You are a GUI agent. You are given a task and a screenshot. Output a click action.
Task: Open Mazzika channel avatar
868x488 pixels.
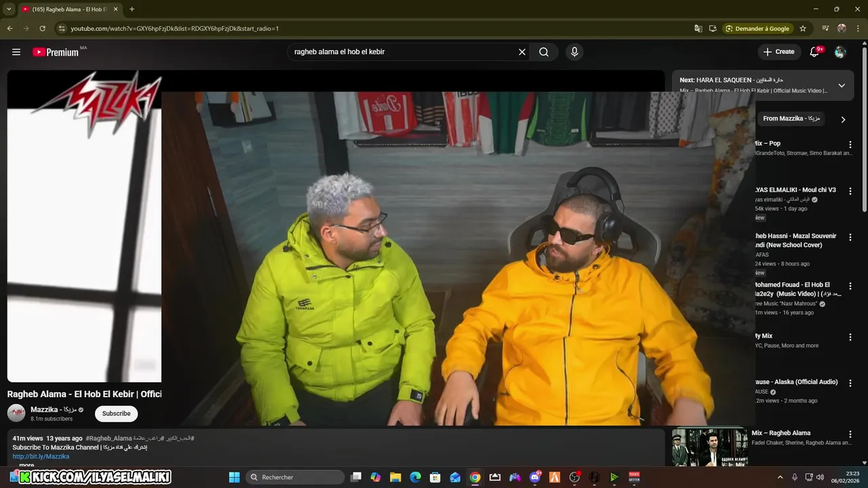(16, 413)
